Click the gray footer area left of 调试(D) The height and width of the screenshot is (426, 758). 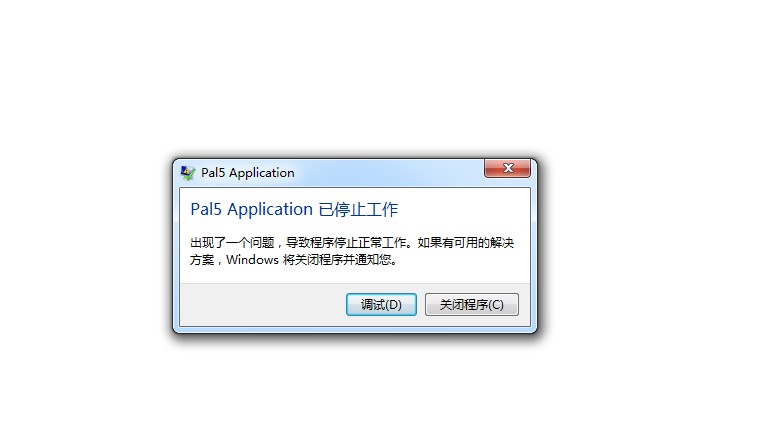click(262, 305)
